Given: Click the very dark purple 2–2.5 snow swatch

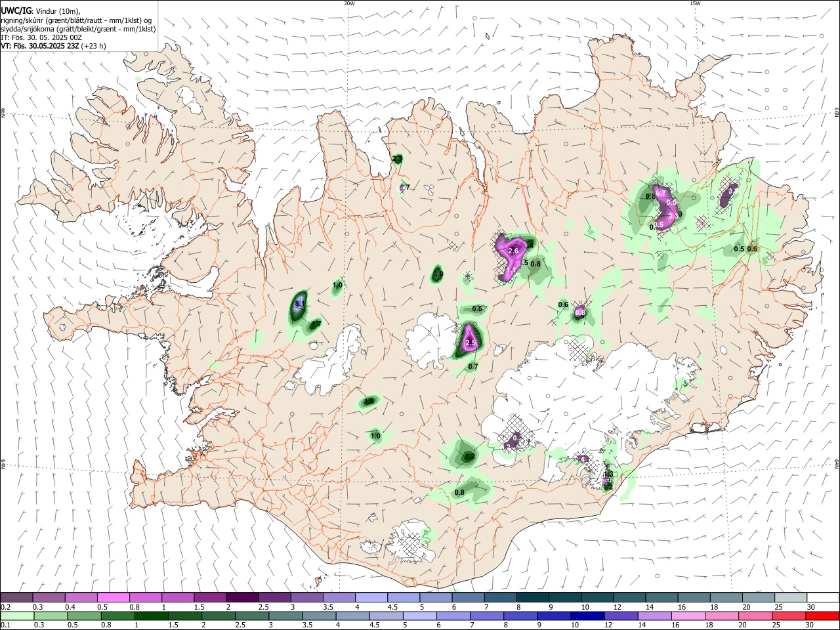Looking at the screenshot, I should pos(242,598).
